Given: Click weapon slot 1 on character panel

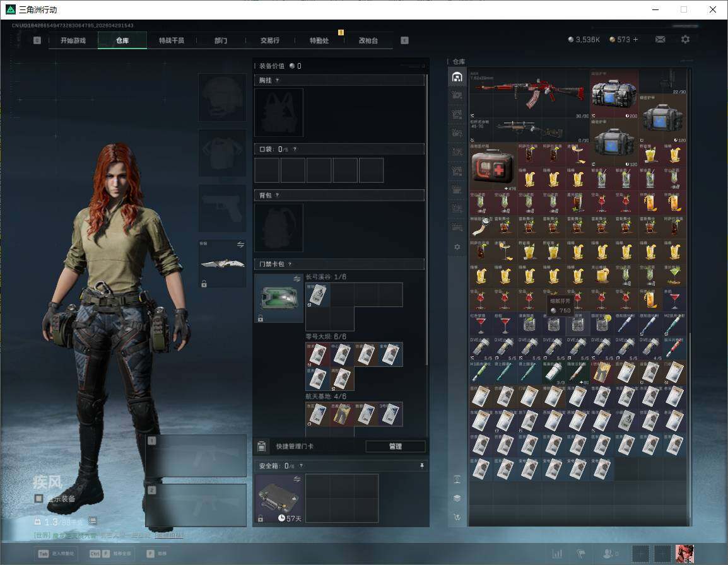Looking at the screenshot, I should (196, 455).
